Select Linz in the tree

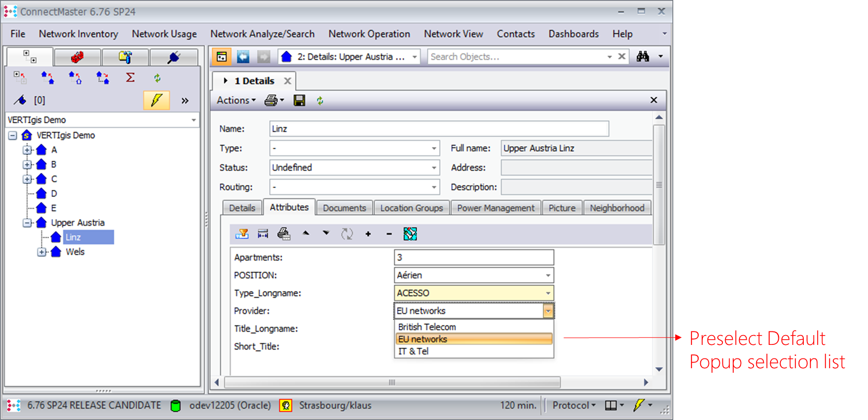tap(88, 237)
